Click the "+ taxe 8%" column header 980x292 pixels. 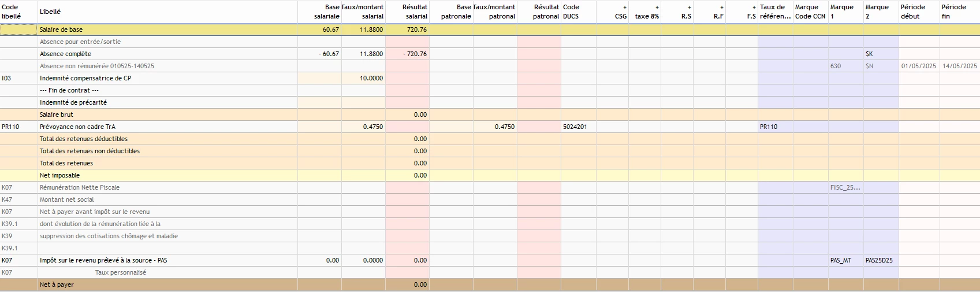click(x=644, y=12)
